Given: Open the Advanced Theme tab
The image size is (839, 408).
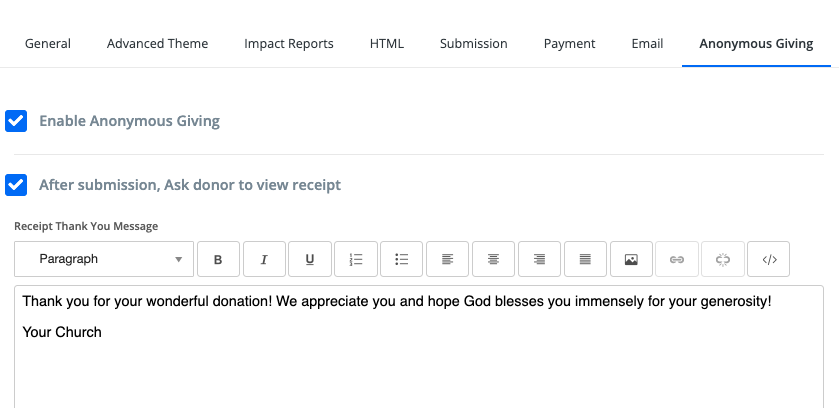Looking at the screenshot, I should [157, 44].
